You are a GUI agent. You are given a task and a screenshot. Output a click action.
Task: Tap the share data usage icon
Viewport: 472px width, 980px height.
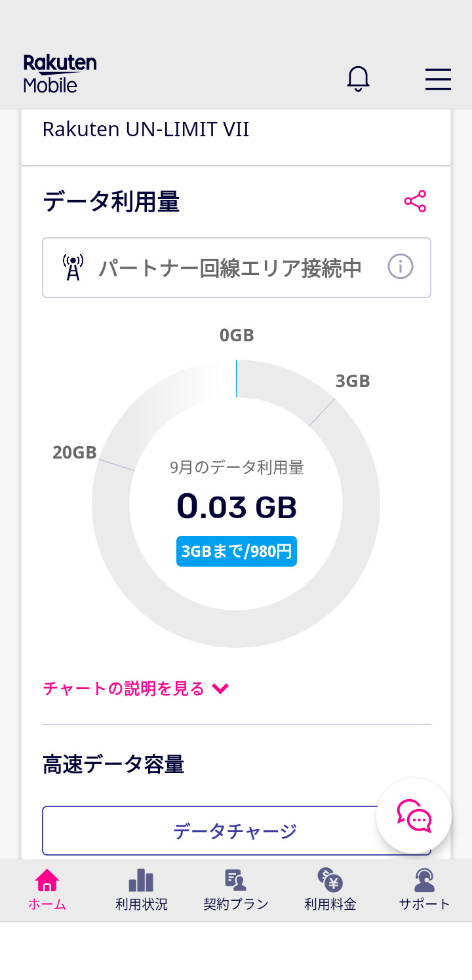click(x=415, y=201)
